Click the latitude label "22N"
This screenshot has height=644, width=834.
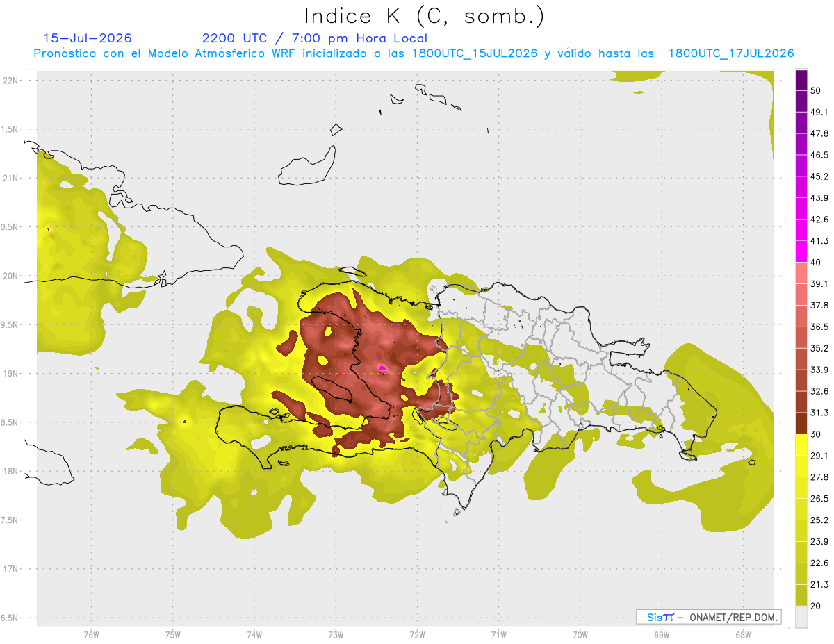tap(11, 80)
